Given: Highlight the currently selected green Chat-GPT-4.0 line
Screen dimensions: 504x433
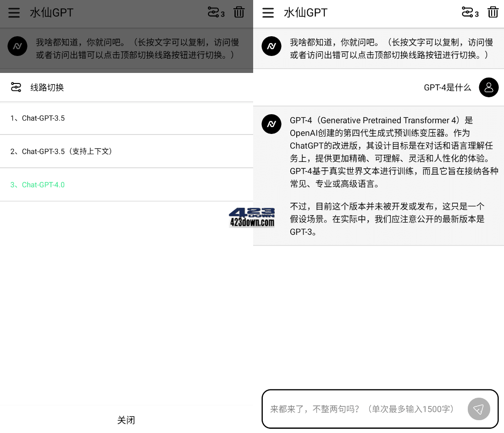Looking at the screenshot, I should pos(37,185).
